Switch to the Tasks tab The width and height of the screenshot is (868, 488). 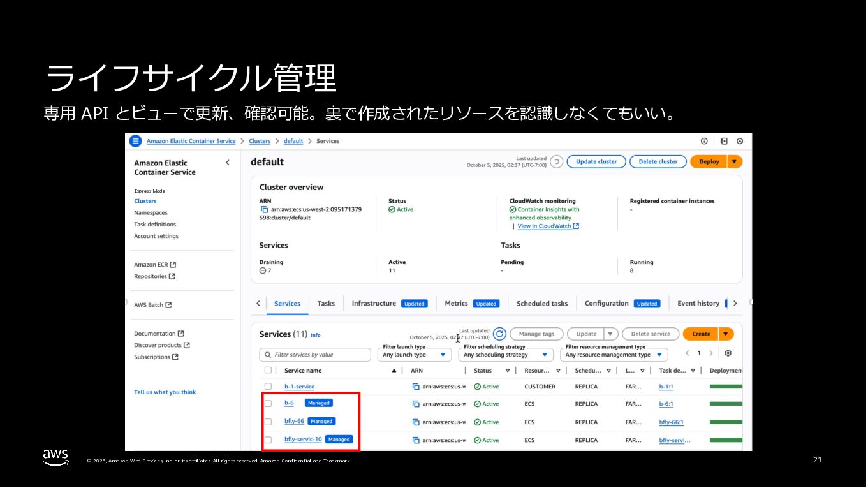tap(326, 304)
